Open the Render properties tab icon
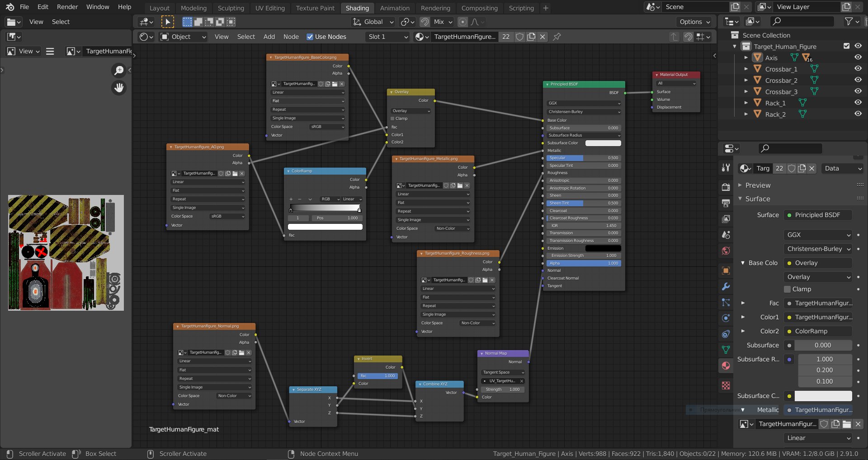The width and height of the screenshot is (868, 460). click(726, 187)
